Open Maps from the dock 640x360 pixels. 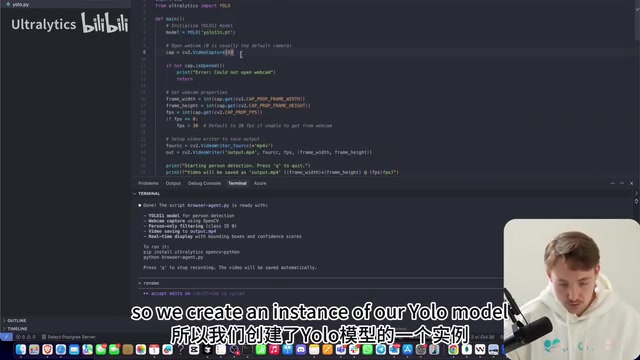pos(87,349)
